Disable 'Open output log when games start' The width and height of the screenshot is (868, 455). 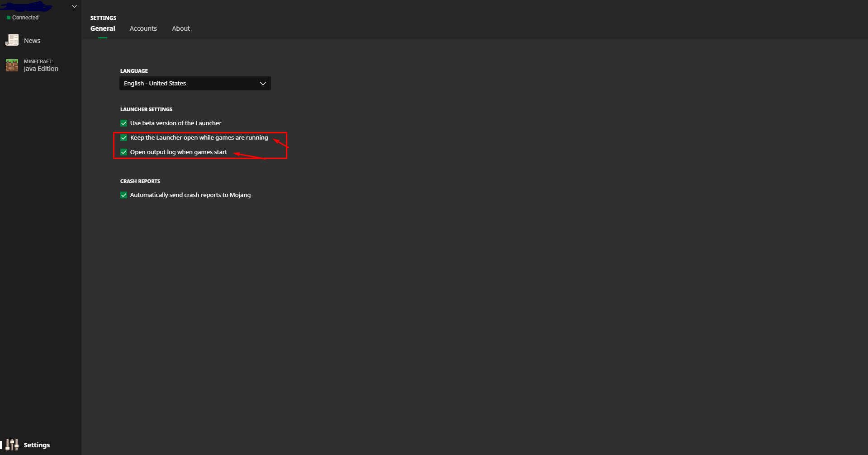[123, 152]
